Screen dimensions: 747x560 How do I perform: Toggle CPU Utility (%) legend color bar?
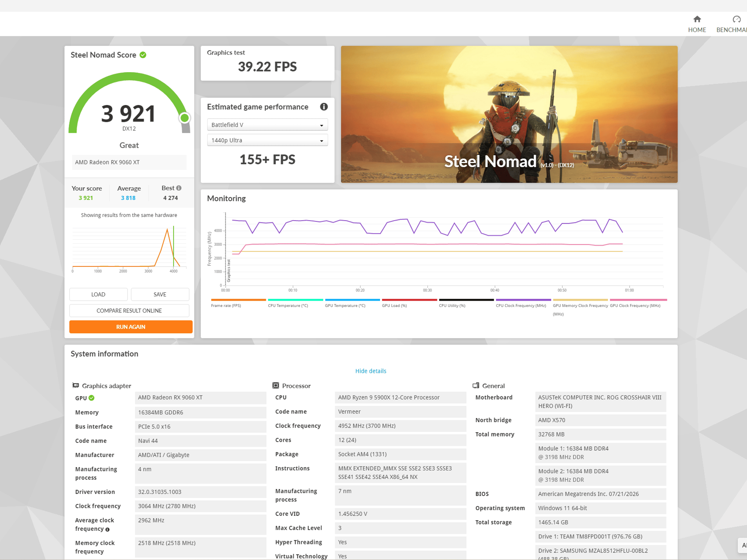[466, 300]
